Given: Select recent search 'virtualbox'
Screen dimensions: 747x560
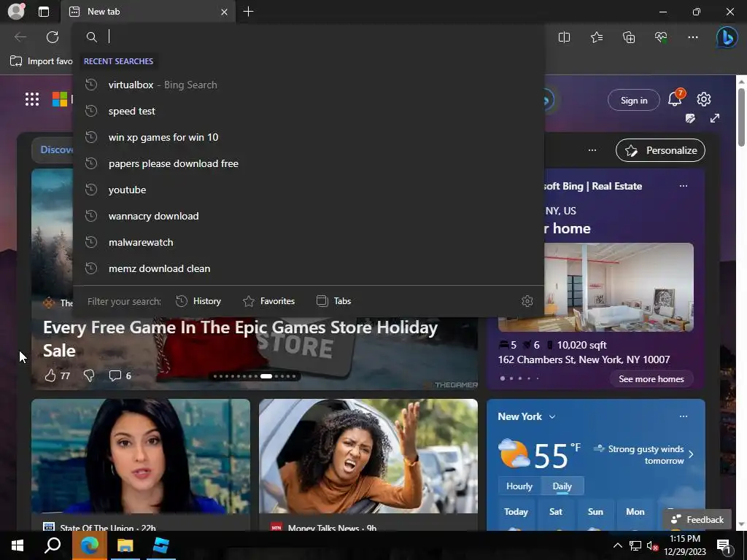Looking at the screenshot, I should point(309,85).
